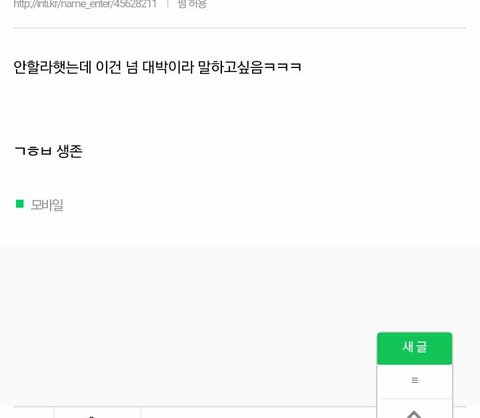Open the hamburger list menu icon

coord(415,380)
